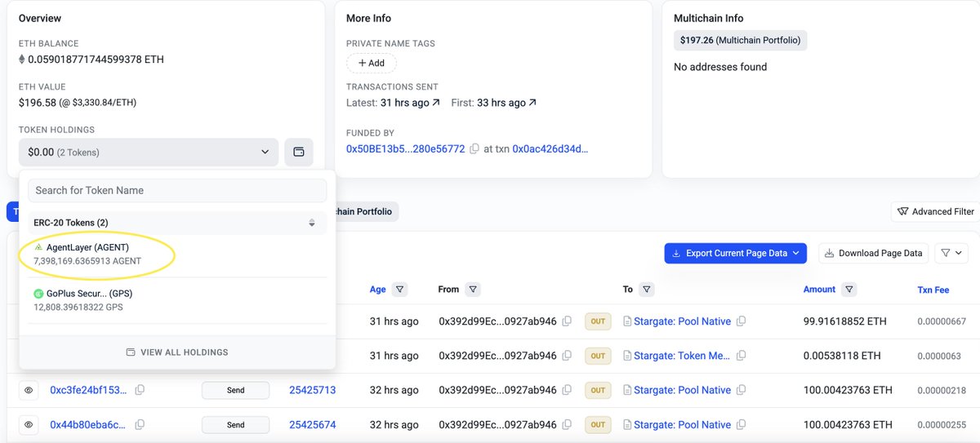The image size is (980, 443).
Task: Click the To column filter icon
Action: tap(647, 289)
